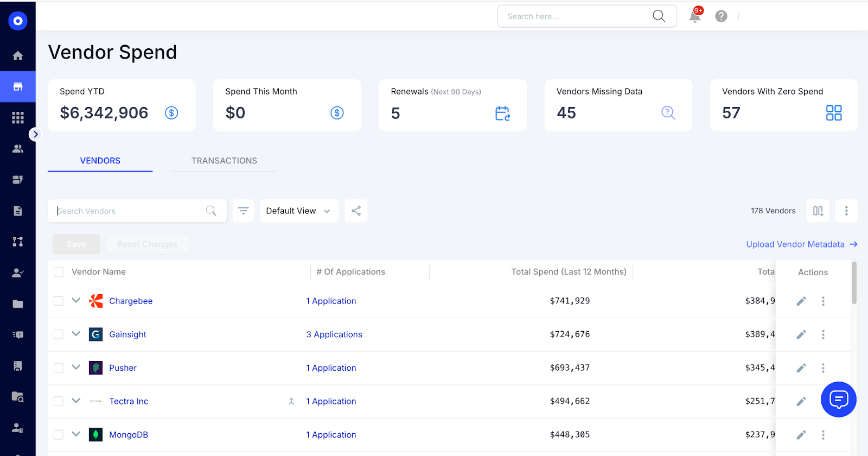Expand the Pusher row chevron
Screen dimensions: 868x456
tap(76, 367)
